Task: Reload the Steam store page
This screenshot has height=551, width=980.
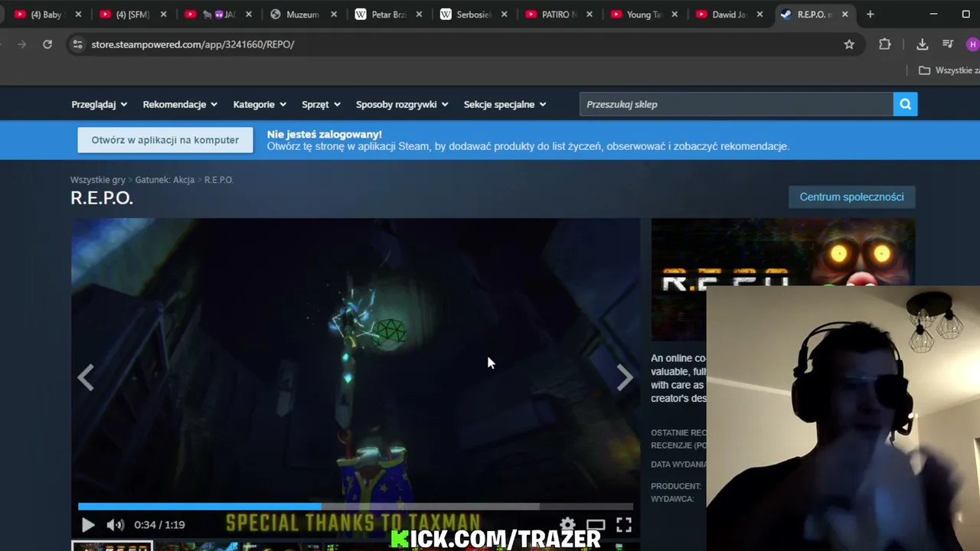Action: (x=47, y=44)
